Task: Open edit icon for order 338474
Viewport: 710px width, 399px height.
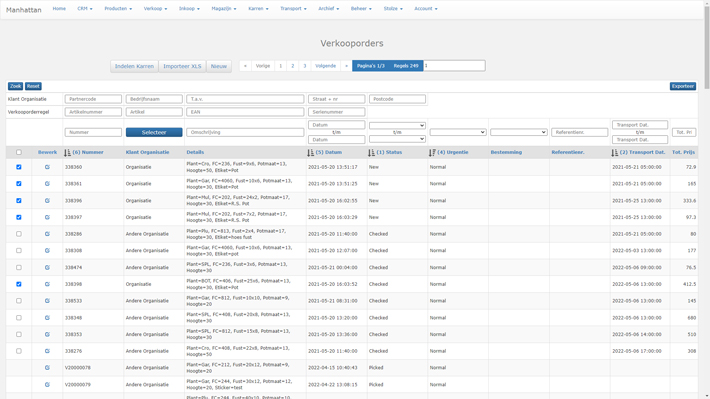Action: click(x=47, y=268)
